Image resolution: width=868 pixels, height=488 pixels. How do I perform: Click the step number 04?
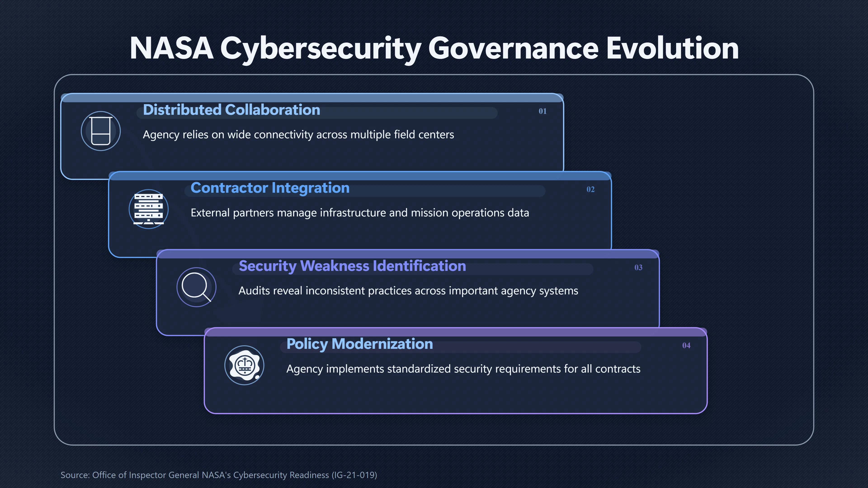(x=686, y=345)
